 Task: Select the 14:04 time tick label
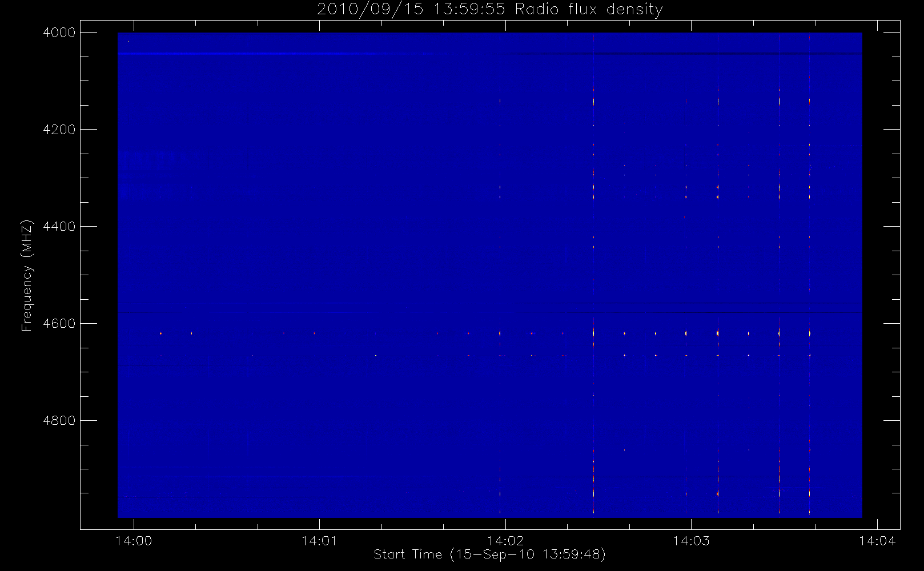point(877,541)
